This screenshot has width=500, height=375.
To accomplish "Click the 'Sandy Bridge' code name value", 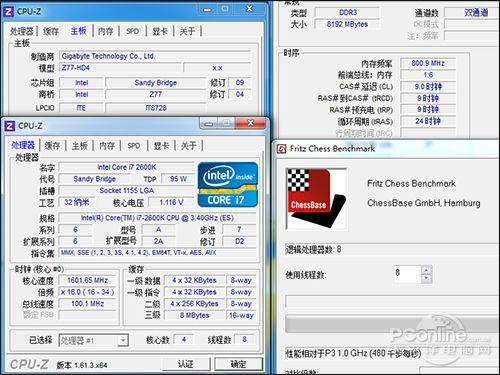I will point(95,179).
